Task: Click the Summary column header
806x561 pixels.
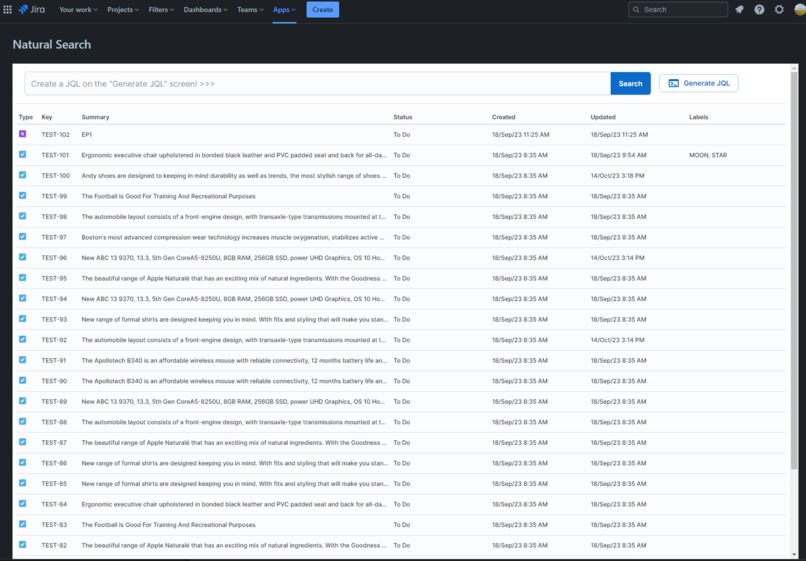Action: coord(95,117)
